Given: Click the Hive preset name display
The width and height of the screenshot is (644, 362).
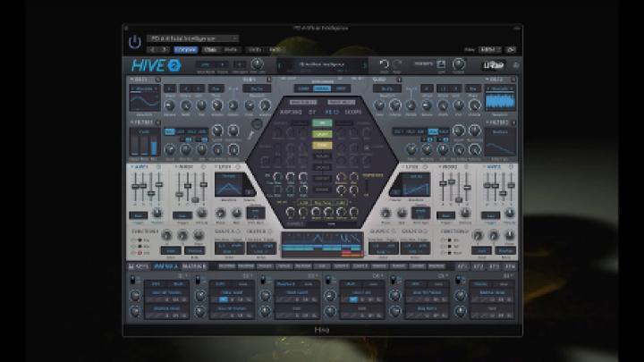Looking at the screenshot, I should (x=322, y=65).
